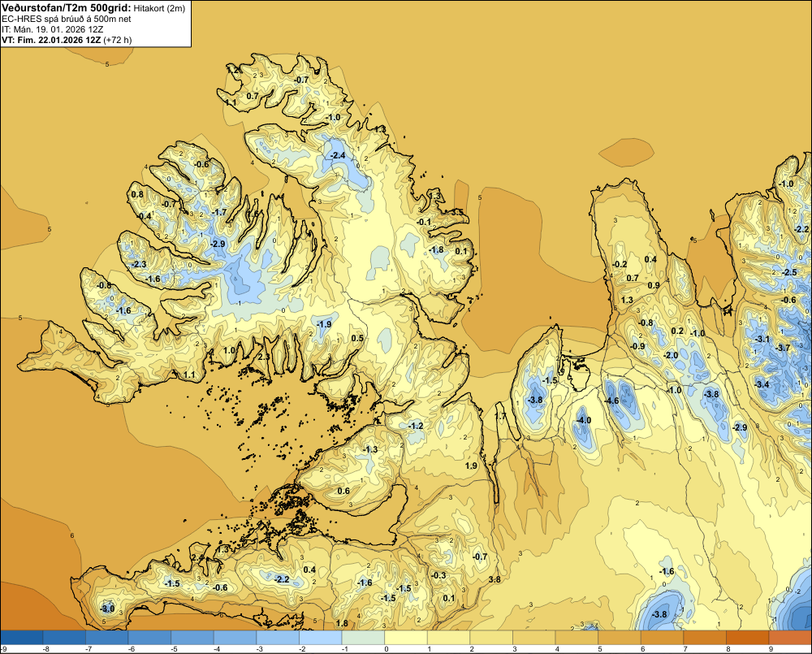Click the "0.6" temperature value
This screenshot has width=812, height=654.
click(343, 491)
